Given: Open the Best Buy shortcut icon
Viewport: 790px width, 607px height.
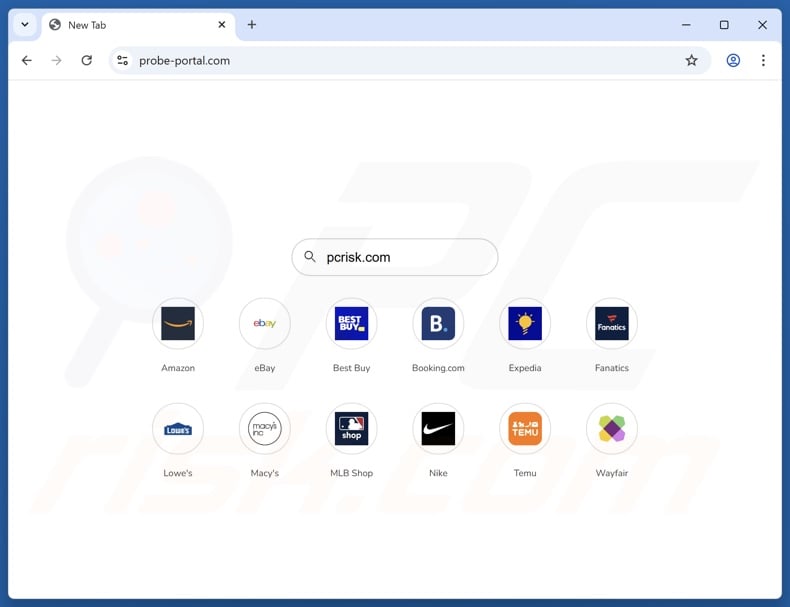Looking at the screenshot, I should (x=351, y=323).
